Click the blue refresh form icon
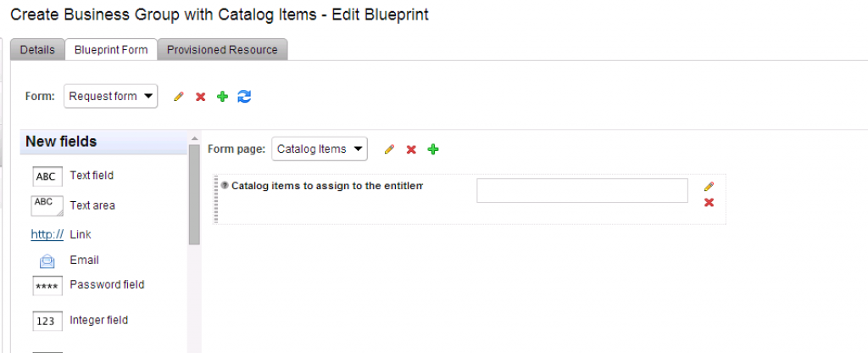The image size is (868, 353). 244,97
